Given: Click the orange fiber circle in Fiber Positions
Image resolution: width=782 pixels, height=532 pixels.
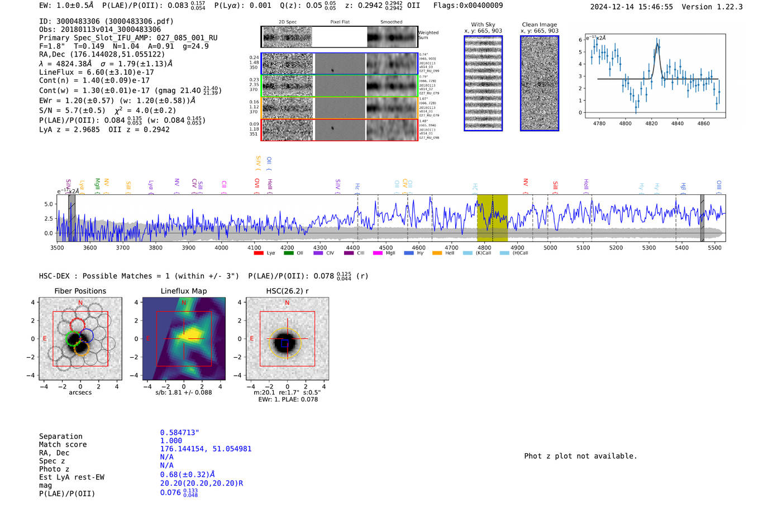Looking at the screenshot, I should coord(81,349).
